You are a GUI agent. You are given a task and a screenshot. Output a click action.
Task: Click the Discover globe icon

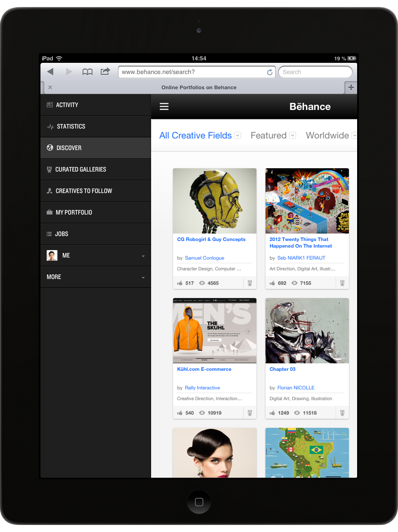coord(50,148)
